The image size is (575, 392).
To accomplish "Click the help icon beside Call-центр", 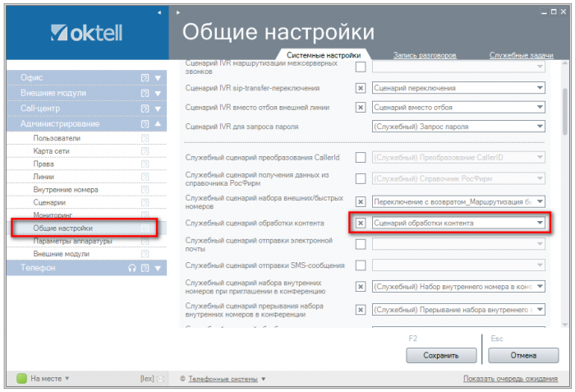I will click(x=145, y=108).
